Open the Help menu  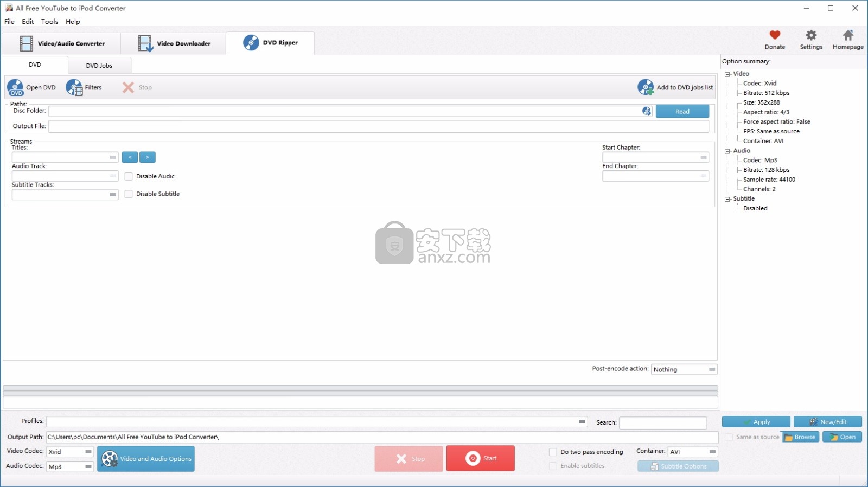73,22
